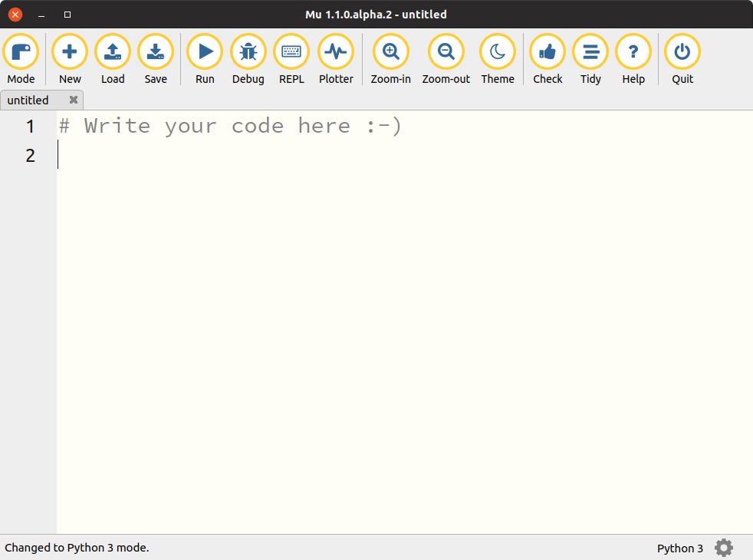This screenshot has height=560, width=753.
Task: Start the Debug tool
Action: pyautogui.click(x=248, y=59)
